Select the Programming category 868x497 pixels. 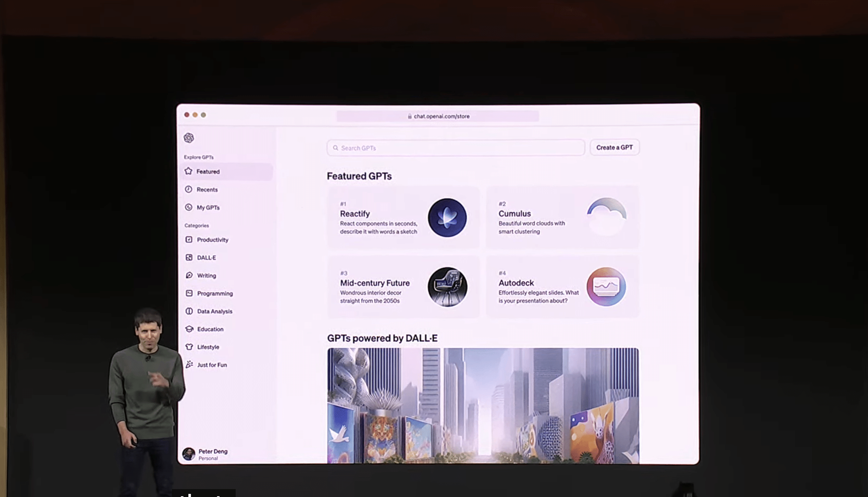coord(214,293)
